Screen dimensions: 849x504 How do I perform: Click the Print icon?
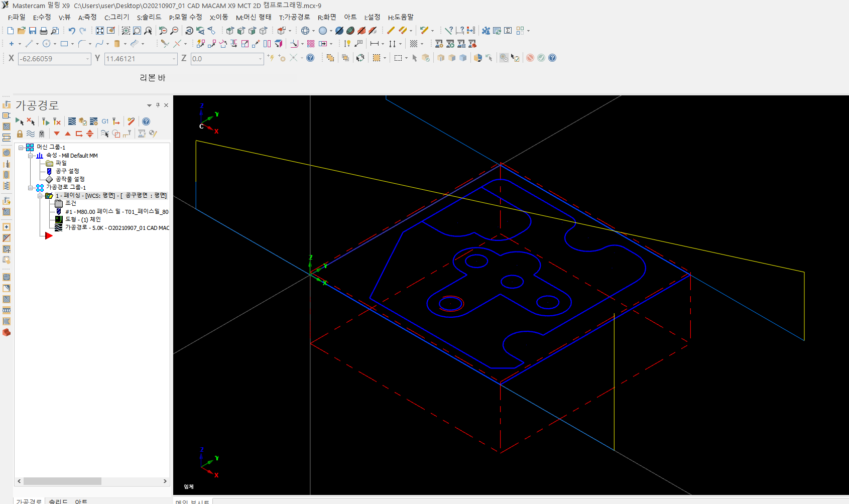tap(43, 31)
